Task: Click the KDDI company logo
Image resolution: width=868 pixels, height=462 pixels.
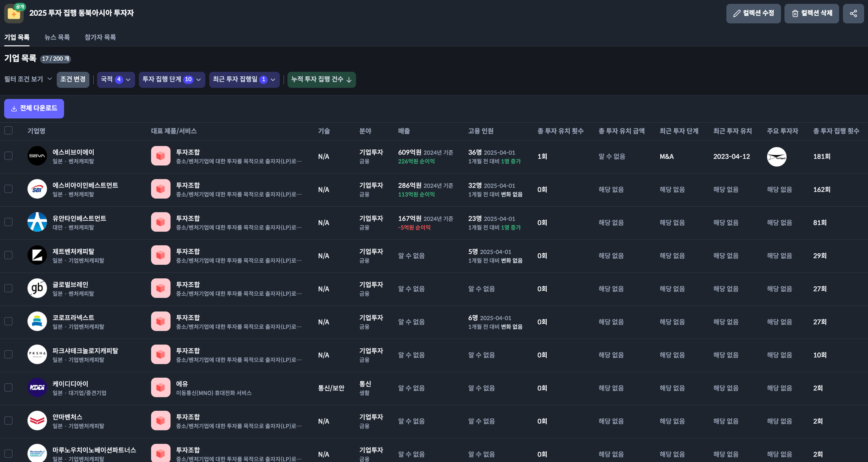Action: [37, 388]
